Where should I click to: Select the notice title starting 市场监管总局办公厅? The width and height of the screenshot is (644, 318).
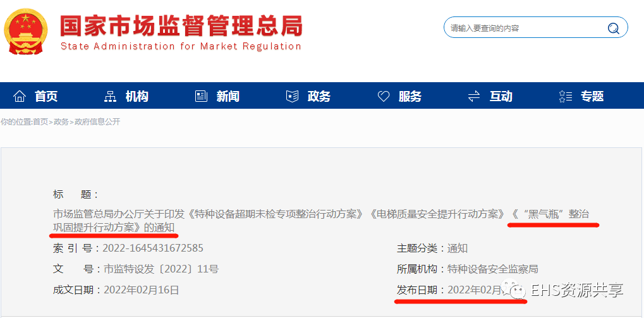coord(321,221)
